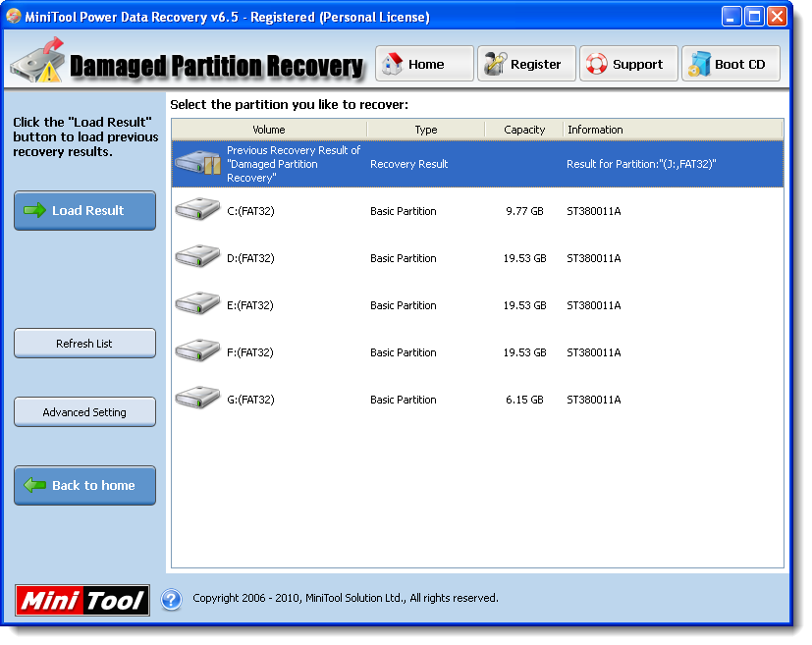Close the MiniTool window
812x645 pixels.
[x=777, y=17]
